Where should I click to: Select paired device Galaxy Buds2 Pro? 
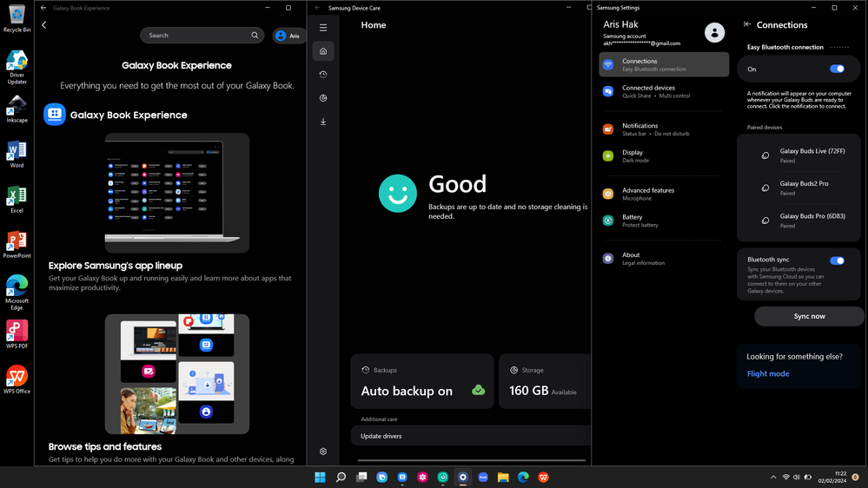click(798, 188)
